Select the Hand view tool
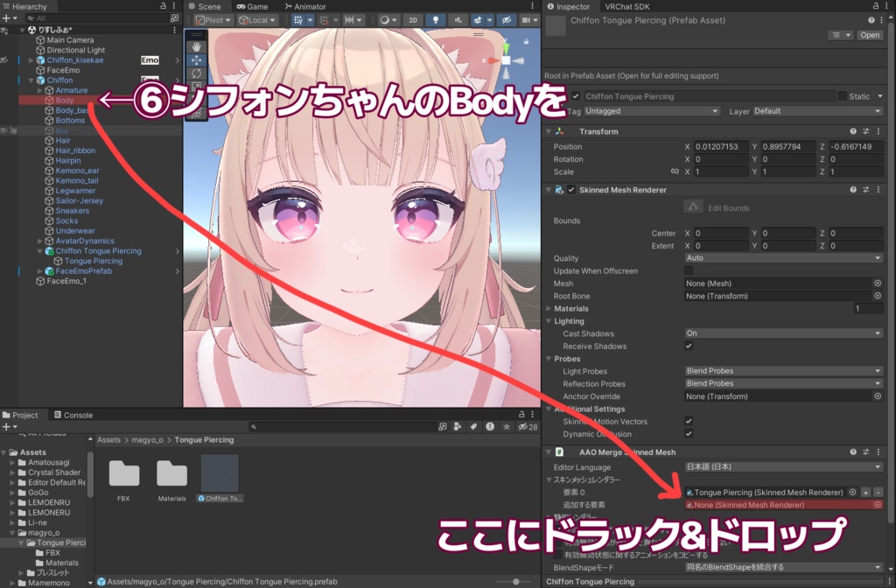 (196, 46)
